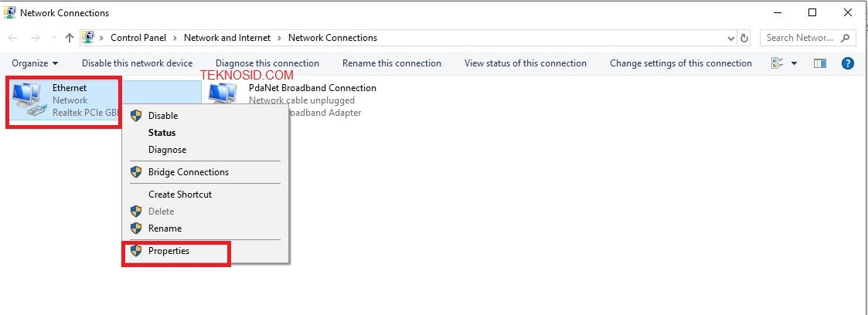
Task: Select the PdaNet Broadband Connection icon
Action: pyautogui.click(x=223, y=93)
